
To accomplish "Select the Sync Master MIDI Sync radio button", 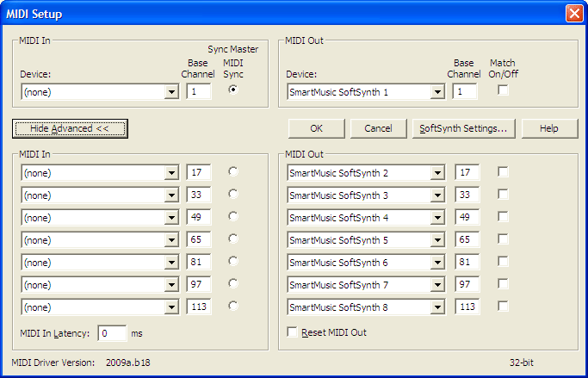I will tap(233, 90).
